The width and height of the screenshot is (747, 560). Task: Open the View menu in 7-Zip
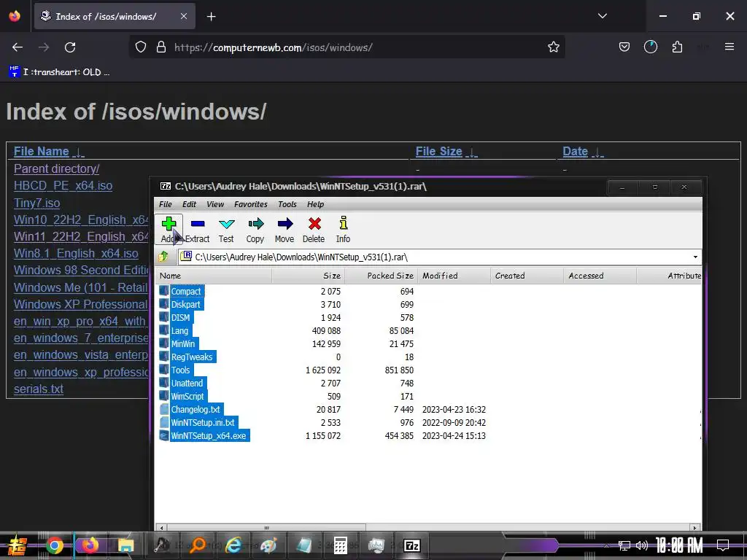[215, 204]
